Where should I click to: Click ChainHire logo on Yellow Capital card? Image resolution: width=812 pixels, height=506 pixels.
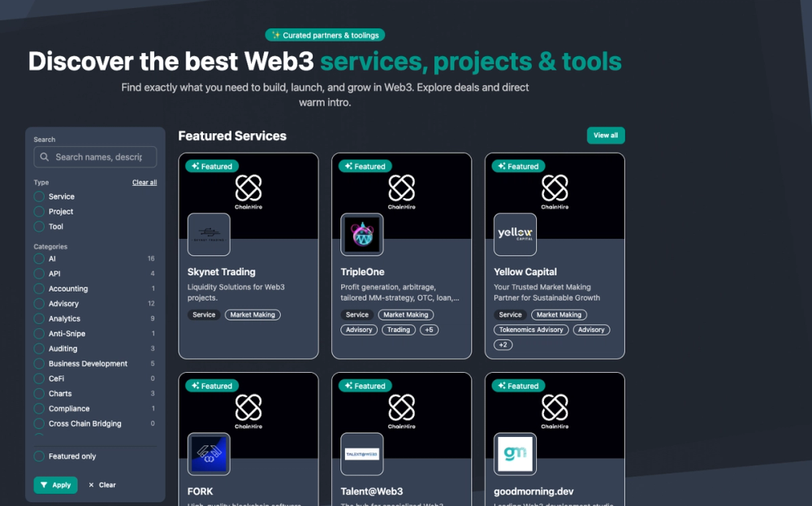[x=555, y=192]
